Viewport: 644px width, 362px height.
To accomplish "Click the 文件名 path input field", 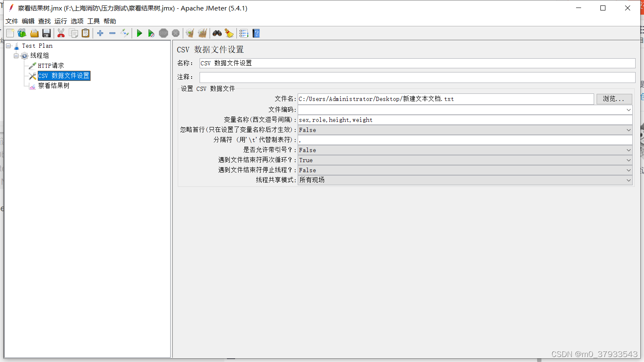I will pyautogui.click(x=446, y=99).
